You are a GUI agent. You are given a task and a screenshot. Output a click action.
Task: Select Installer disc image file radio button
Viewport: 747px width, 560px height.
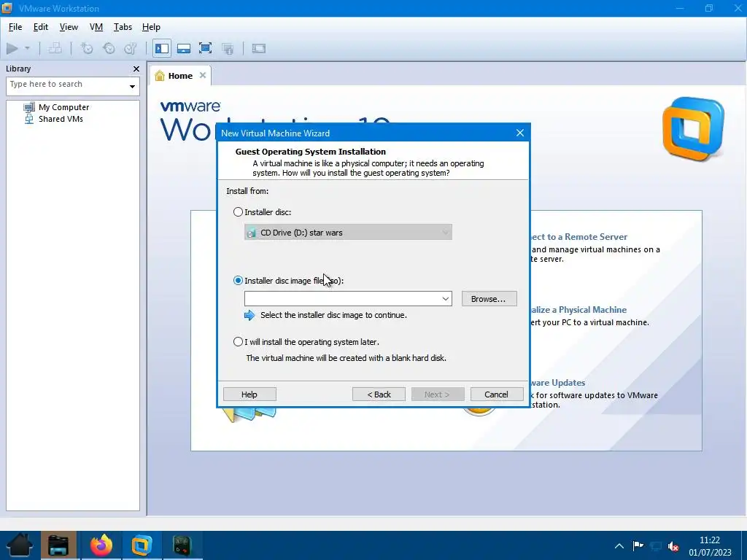238,281
